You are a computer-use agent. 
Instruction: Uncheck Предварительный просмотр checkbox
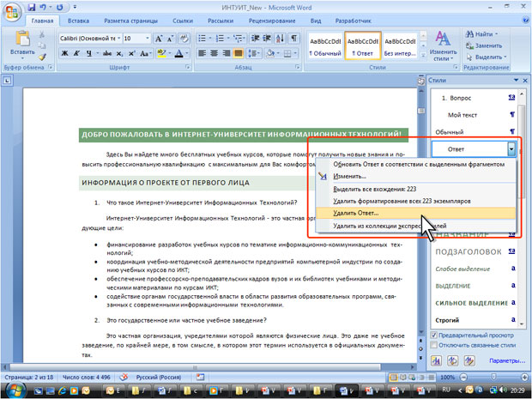coord(433,335)
